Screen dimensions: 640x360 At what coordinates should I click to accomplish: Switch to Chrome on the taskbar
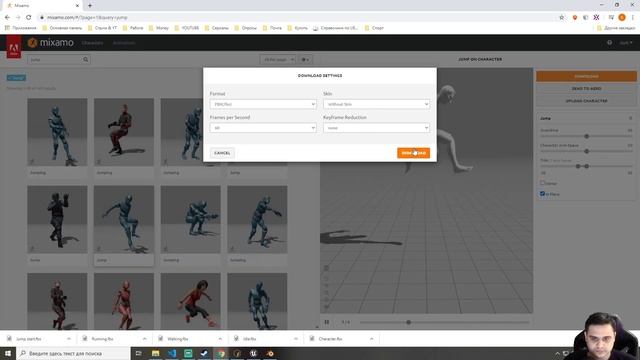[221, 353]
